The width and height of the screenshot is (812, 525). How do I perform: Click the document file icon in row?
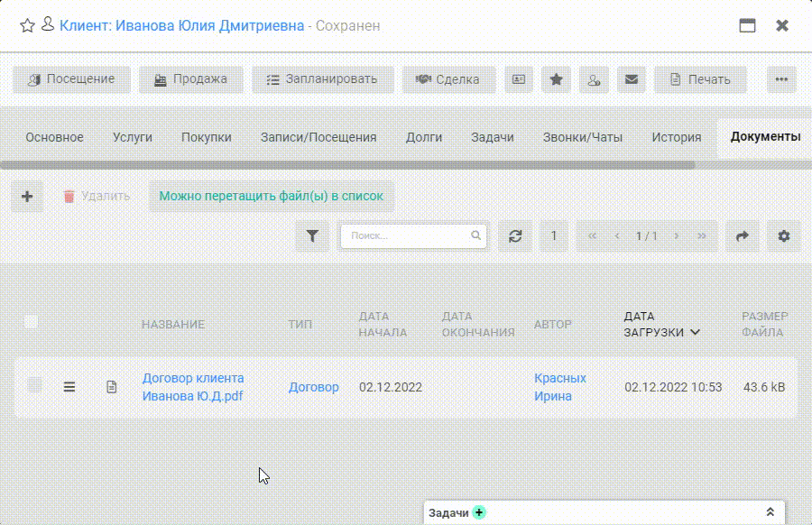click(x=111, y=387)
